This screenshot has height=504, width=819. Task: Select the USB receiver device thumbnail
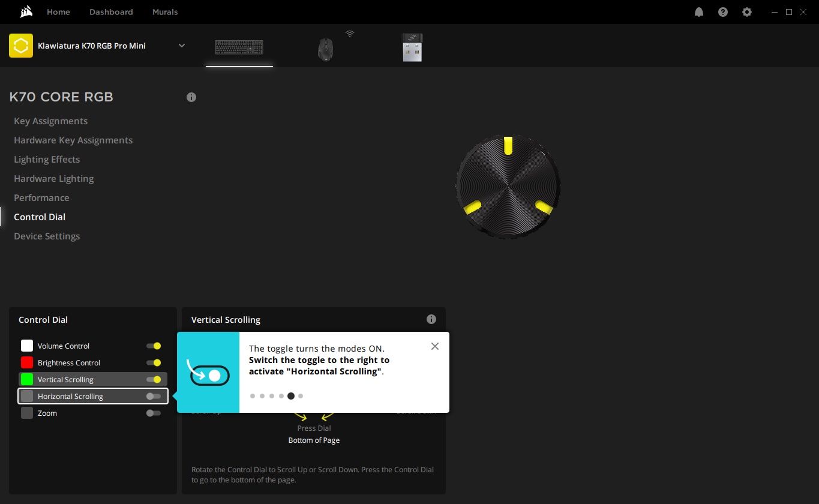412,47
